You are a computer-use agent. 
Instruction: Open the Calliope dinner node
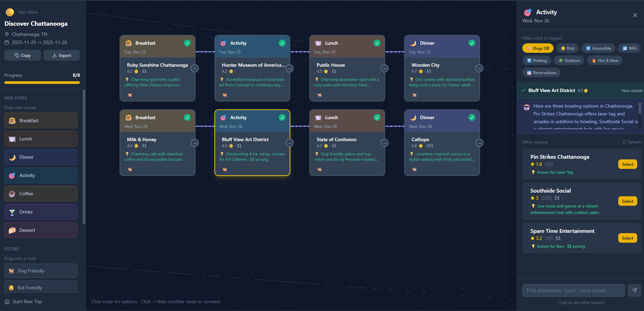tap(442, 143)
